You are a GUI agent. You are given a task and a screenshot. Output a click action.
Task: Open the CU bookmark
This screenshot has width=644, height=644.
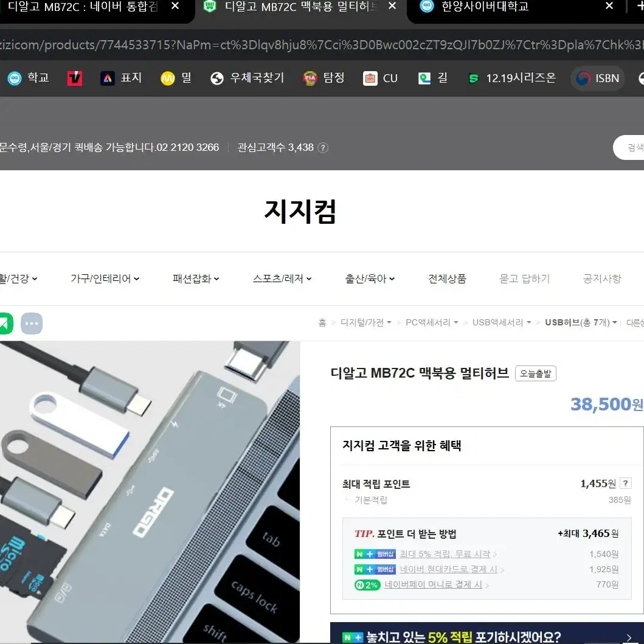[x=380, y=78]
